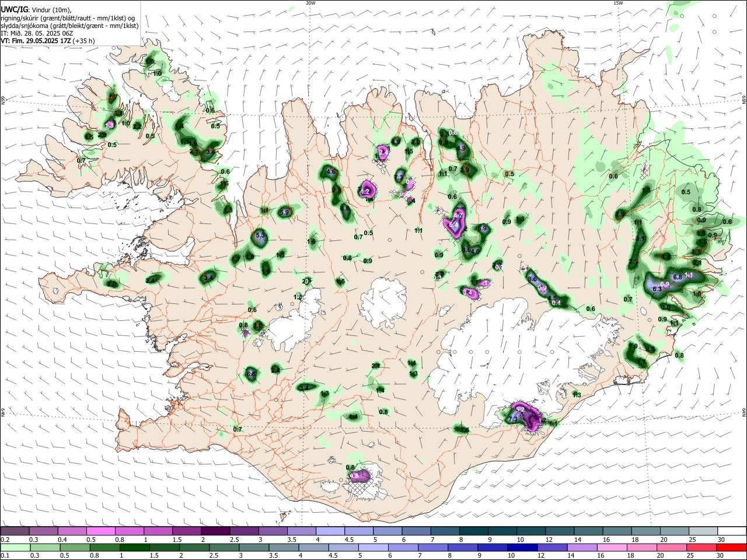
Task: Pick the purple swatch labeled 12 in rain scale
Action: (551, 548)
